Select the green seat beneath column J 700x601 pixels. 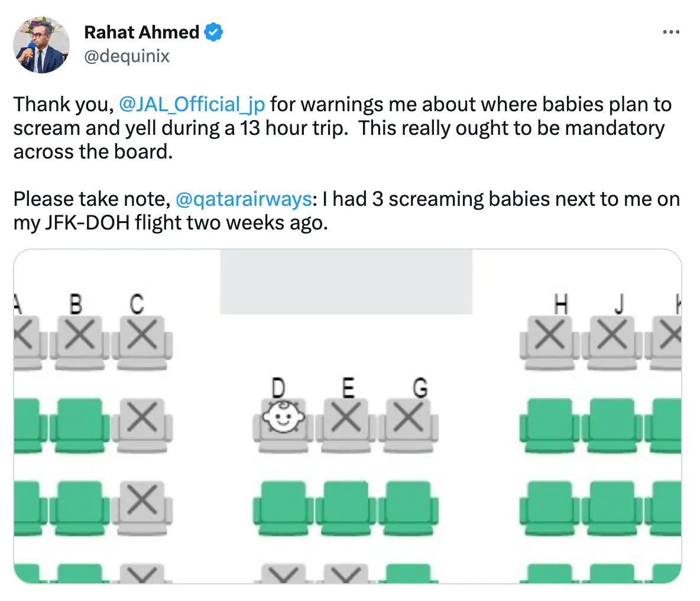point(611,421)
